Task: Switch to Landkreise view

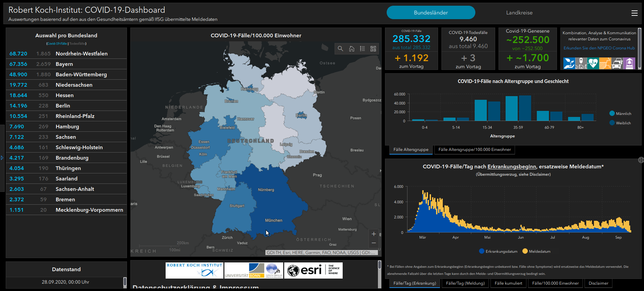Action: pyautogui.click(x=519, y=13)
